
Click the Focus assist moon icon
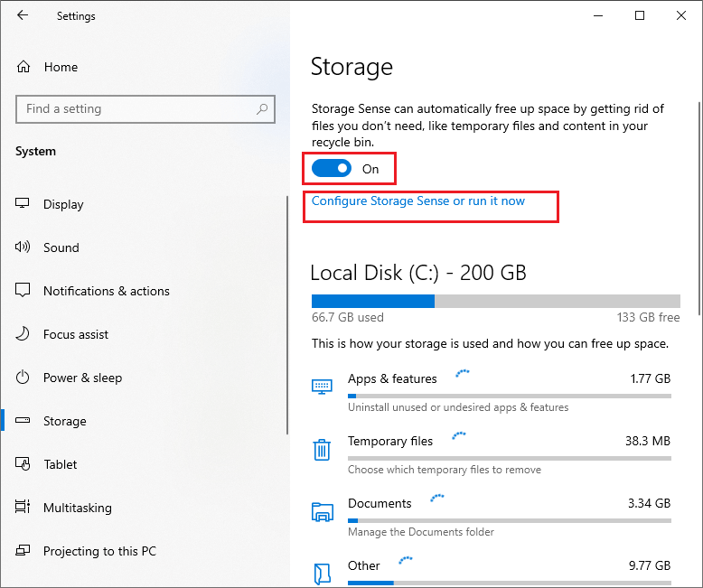pyautogui.click(x=23, y=334)
